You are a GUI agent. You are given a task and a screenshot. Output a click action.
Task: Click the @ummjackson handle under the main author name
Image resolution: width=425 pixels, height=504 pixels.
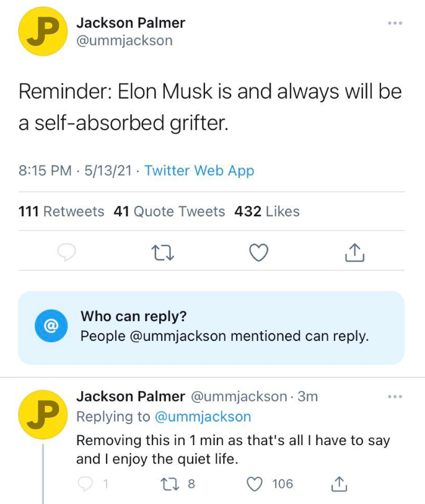pyautogui.click(x=124, y=41)
